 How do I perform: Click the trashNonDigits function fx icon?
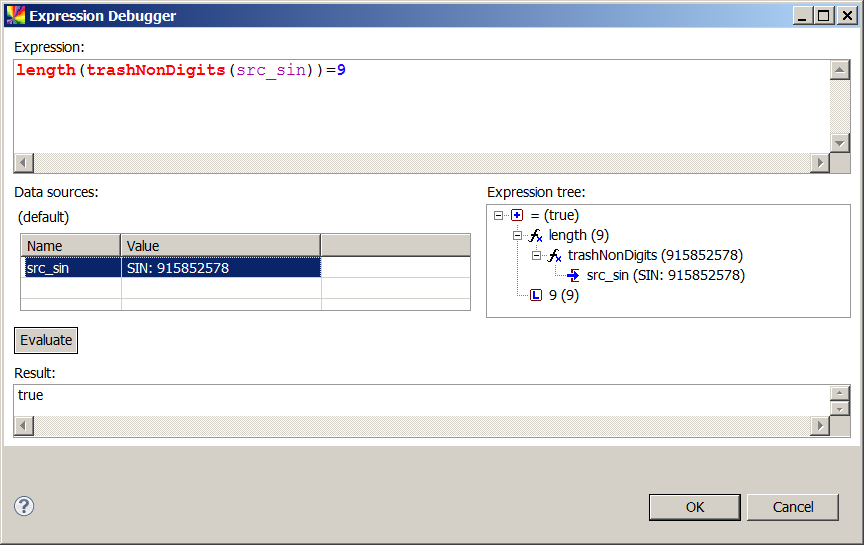[x=555, y=255]
